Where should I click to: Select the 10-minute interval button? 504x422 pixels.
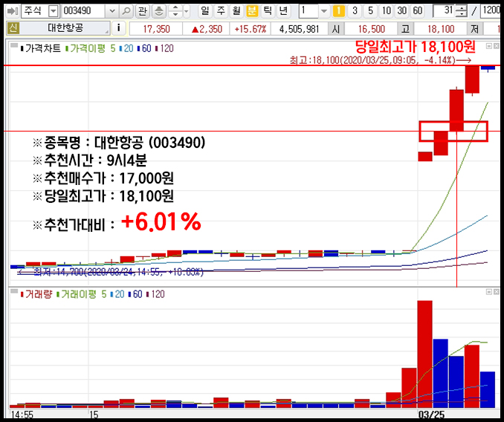387,11
